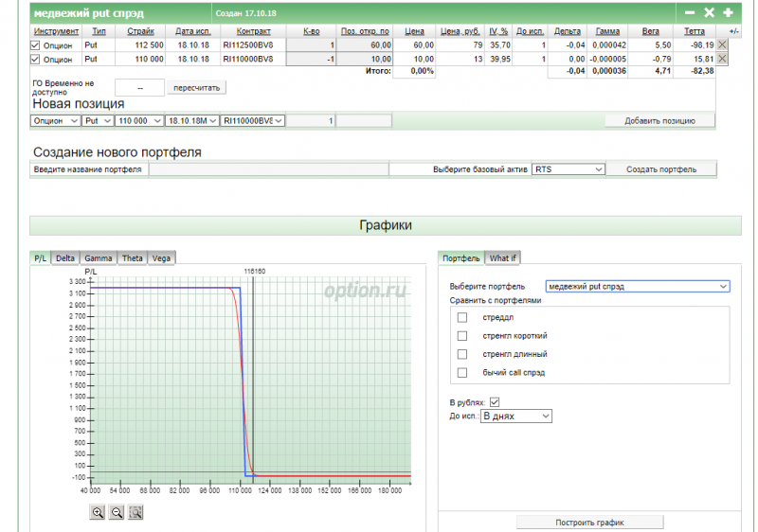Remove the 110 000 strike position row
The image size is (758, 532).
723,59
